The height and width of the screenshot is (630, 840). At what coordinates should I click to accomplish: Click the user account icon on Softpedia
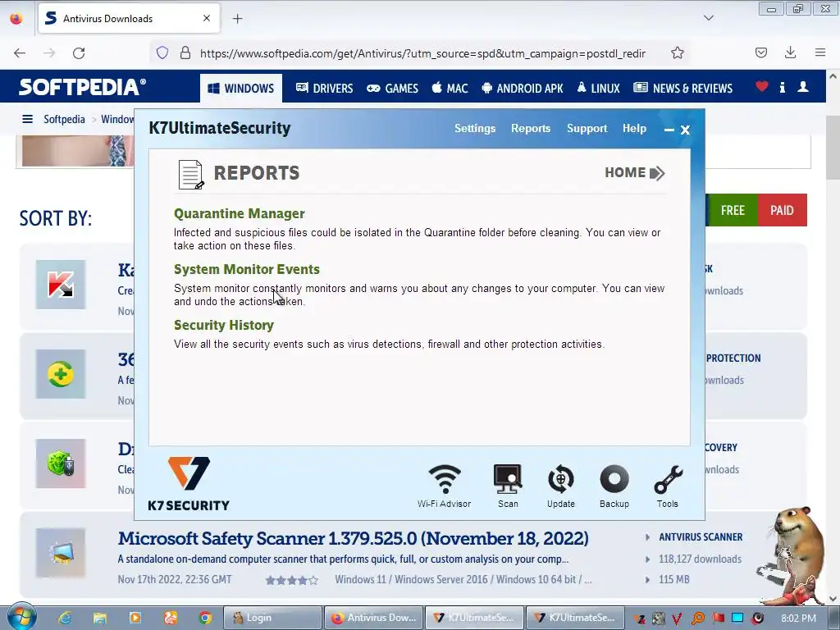802,86
